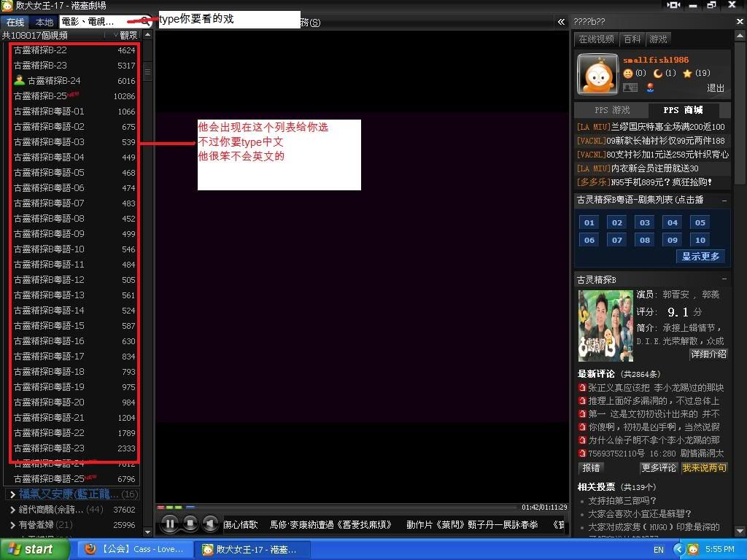Select 古靈精探B粵語-01 in the list
Screen dimensions: 747x560
tap(74, 112)
